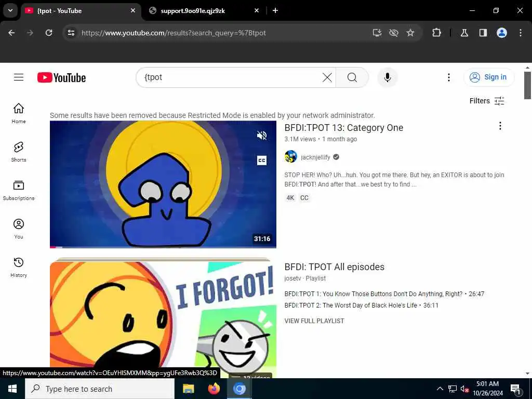
Task: Open the browser three-dot menu
Action: pos(520,33)
